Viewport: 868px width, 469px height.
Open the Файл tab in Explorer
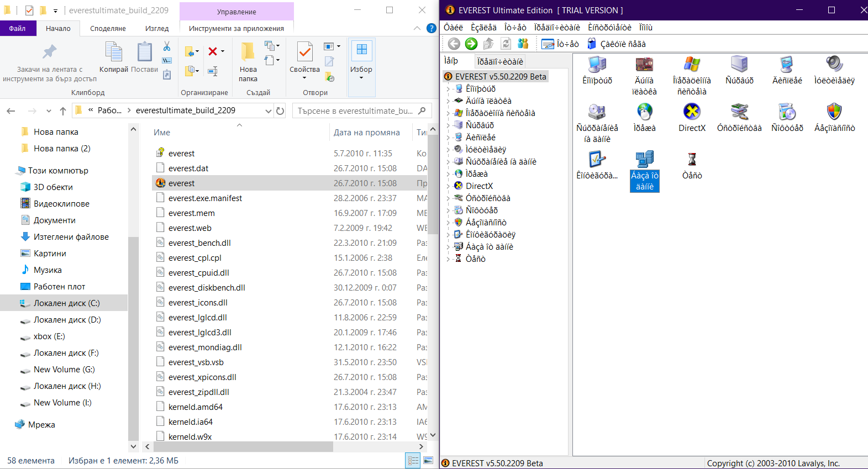coord(18,28)
